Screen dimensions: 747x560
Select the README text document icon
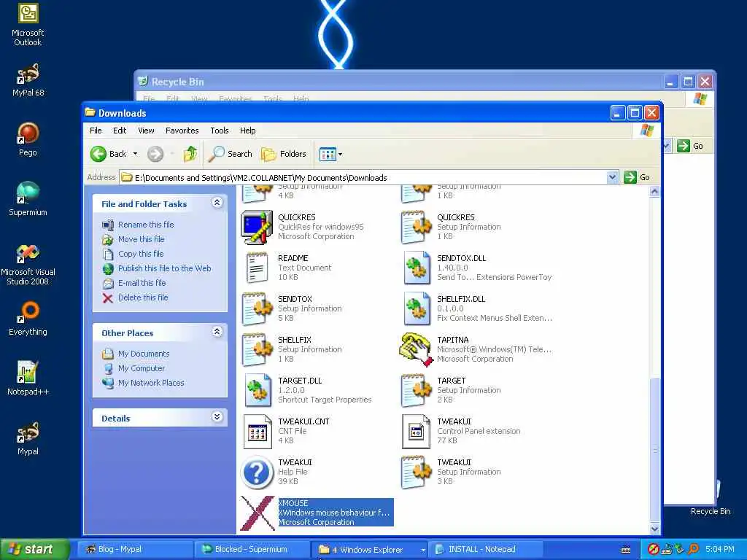tap(257, 268)
